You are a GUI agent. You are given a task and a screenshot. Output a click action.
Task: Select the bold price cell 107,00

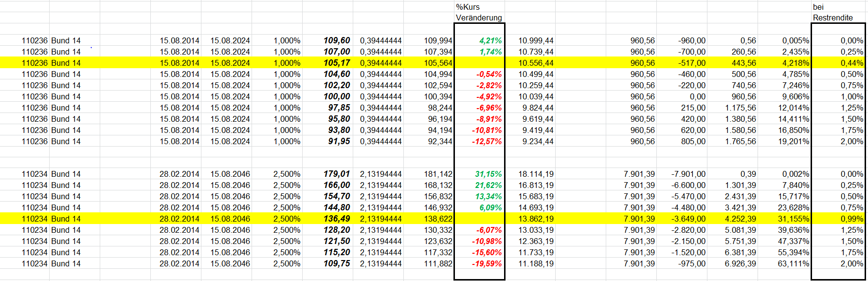[327, 52]
